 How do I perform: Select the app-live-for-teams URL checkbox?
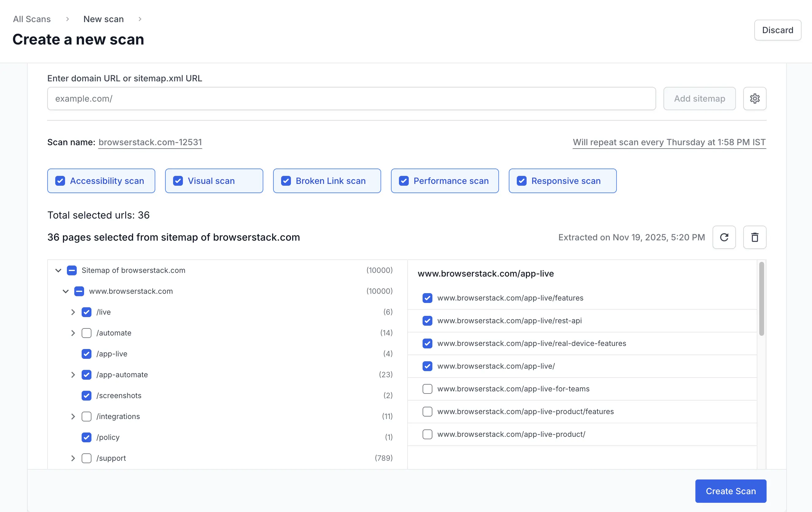click(x=427, y=389)
